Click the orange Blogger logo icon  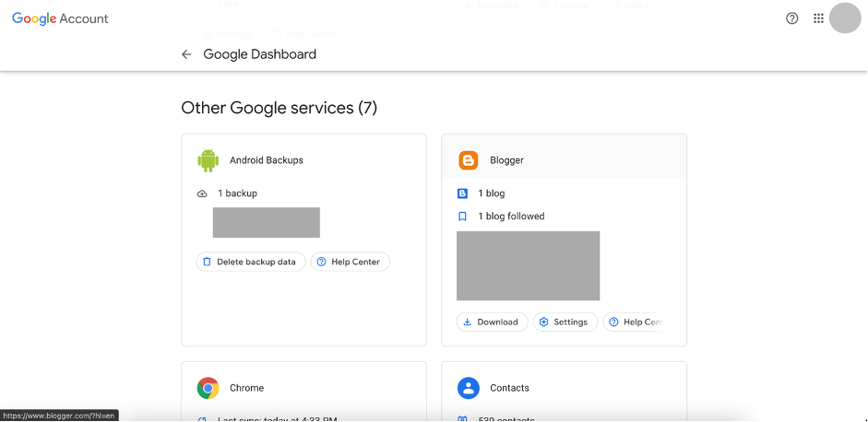469,160
